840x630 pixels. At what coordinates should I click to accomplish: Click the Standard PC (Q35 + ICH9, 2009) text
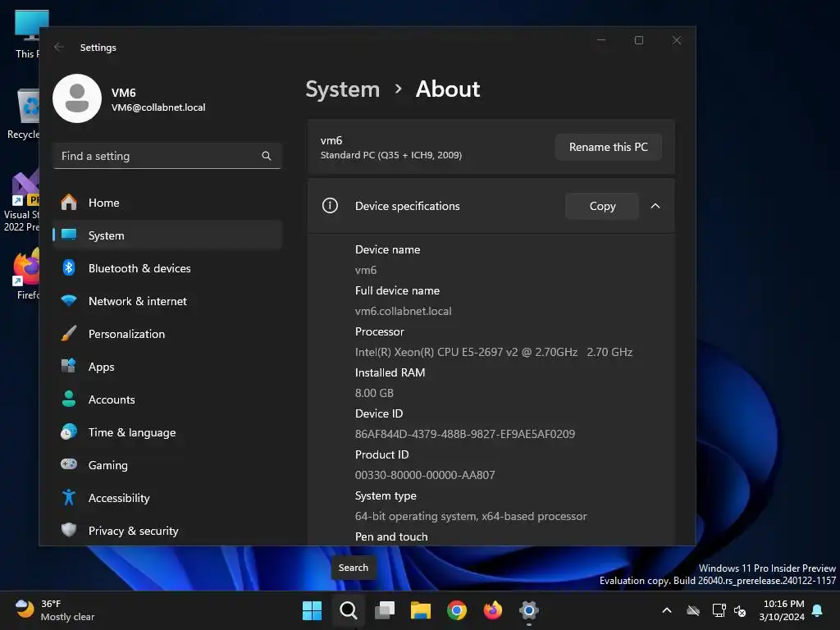tap(391, 155)
